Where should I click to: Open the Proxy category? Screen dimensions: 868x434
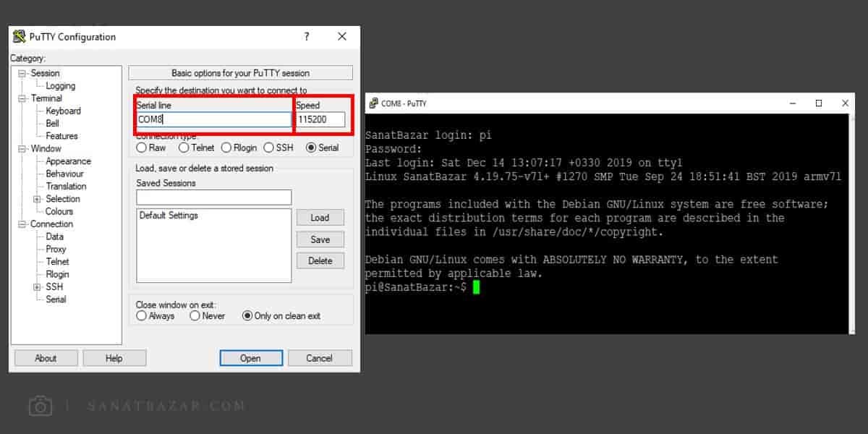pyautogui.click(x=56, y=249)
